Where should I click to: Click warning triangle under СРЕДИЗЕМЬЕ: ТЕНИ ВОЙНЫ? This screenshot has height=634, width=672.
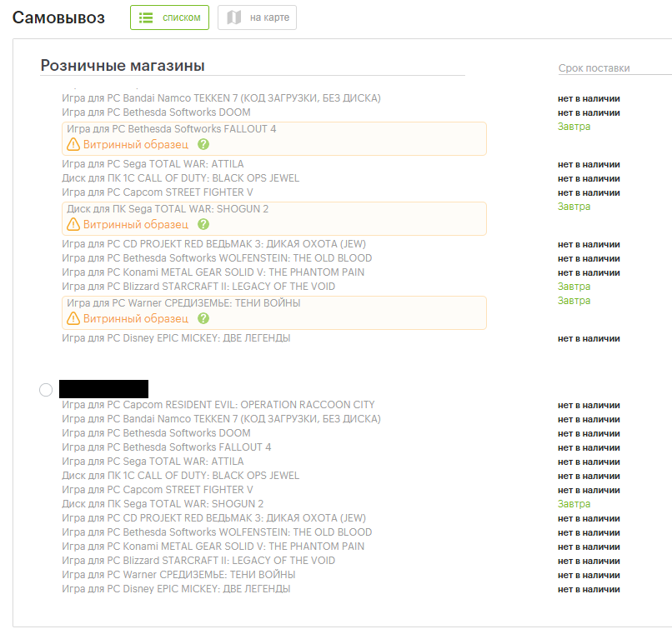pyautogui.click(x=73, y=319)
